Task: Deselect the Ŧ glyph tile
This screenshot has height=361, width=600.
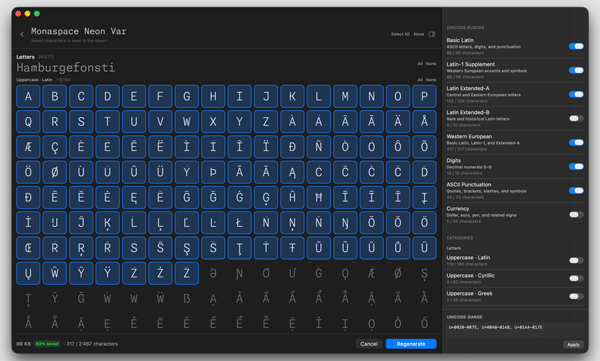Action: 292,248
